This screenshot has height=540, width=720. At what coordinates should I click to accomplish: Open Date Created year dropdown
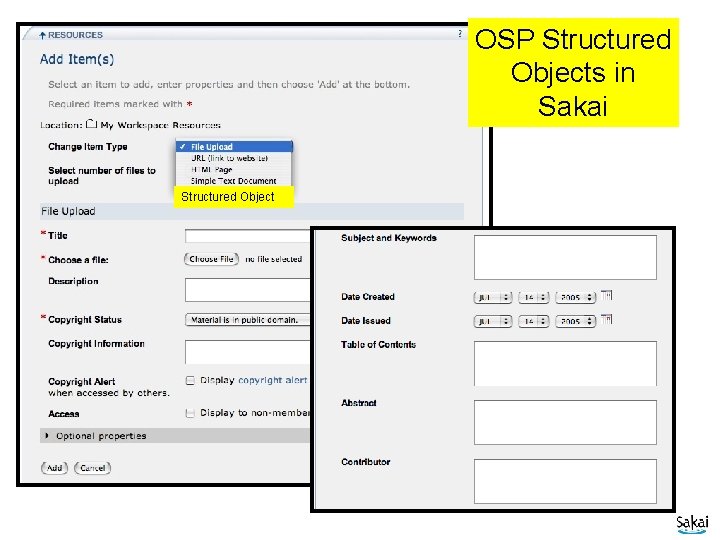click(x=575, y=297)
